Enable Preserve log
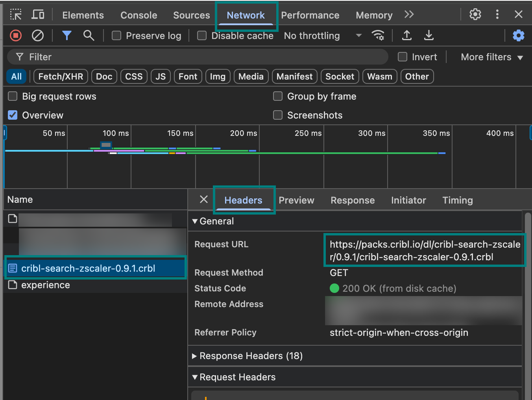Image resolution: width=532 pixels, height=400 pixels. point(116,35)
